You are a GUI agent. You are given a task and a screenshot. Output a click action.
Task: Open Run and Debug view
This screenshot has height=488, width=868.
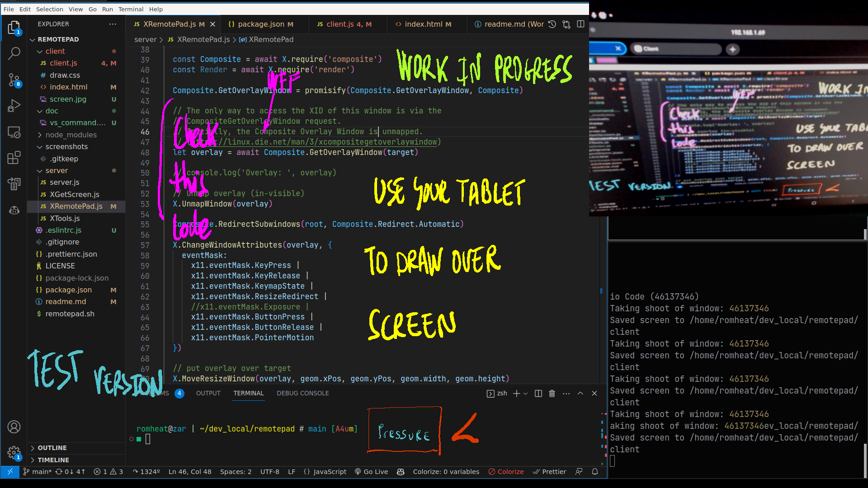pos(14,106)
